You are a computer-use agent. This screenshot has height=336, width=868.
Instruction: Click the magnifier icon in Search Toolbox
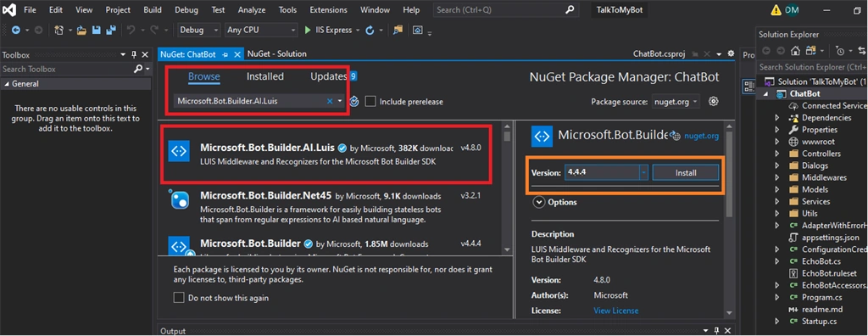point(138,69)
